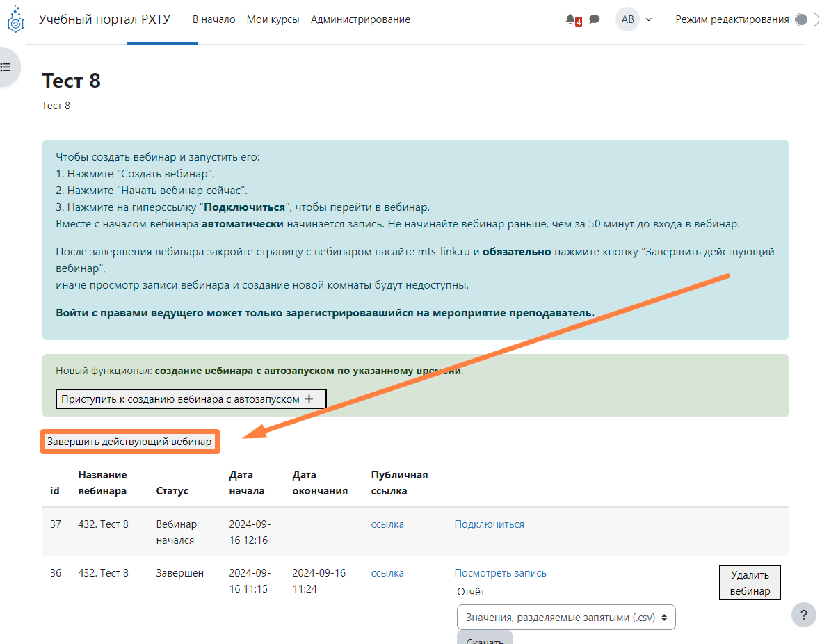Open the notifications bell icon
838x644 pixels.
coord(571,19)
